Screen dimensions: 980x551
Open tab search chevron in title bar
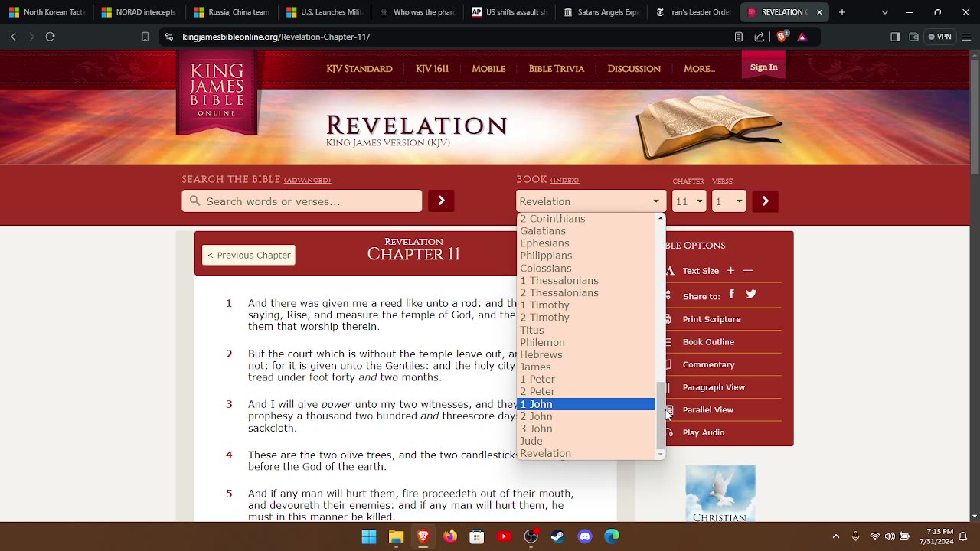(885, 12)
